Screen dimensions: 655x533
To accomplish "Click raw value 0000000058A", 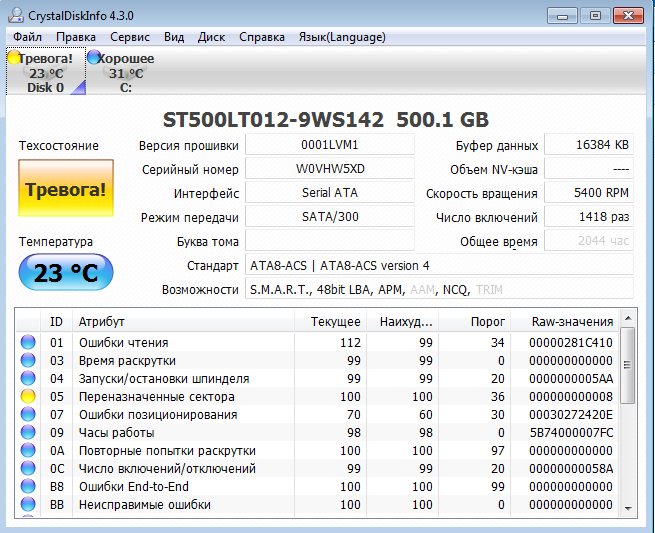I will coord(571,469).
